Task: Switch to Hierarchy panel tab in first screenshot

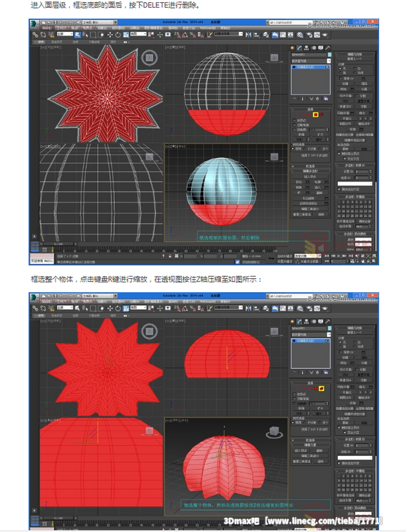Action: (x=306, y=48)
